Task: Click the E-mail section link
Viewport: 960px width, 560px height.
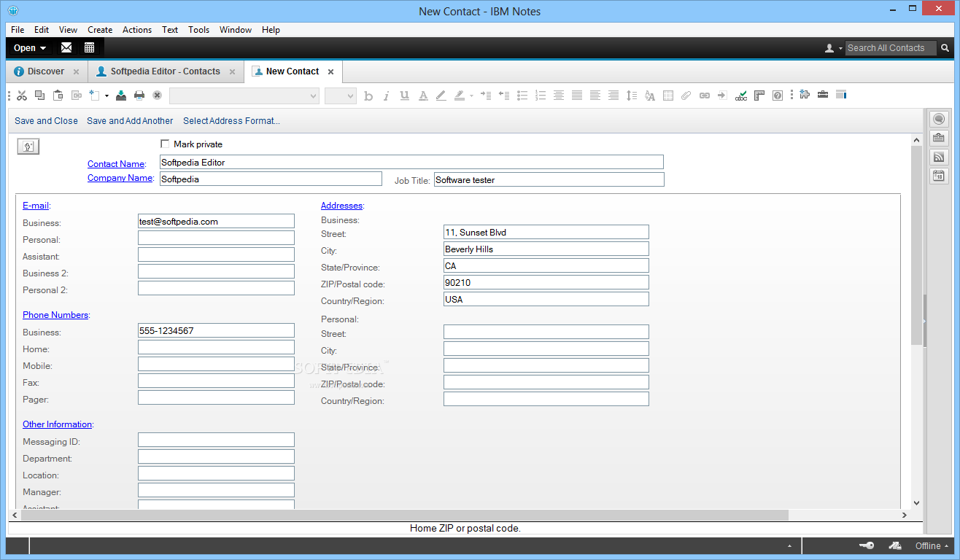Action: tap(36, 206)
